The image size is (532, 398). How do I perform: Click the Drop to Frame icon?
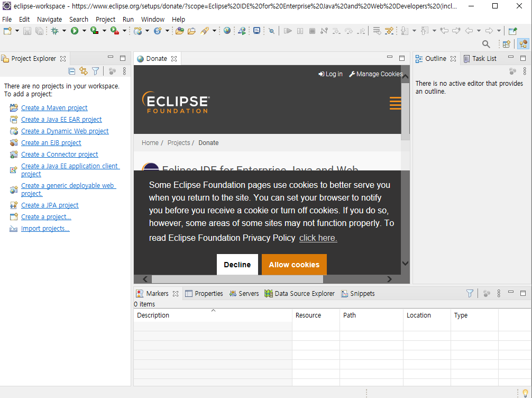tap(377, 31)
